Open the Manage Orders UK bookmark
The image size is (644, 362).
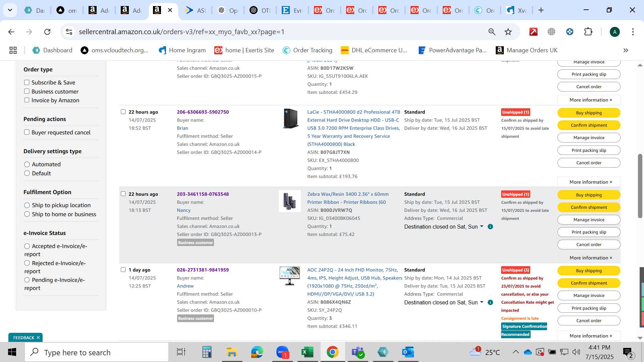527,50
